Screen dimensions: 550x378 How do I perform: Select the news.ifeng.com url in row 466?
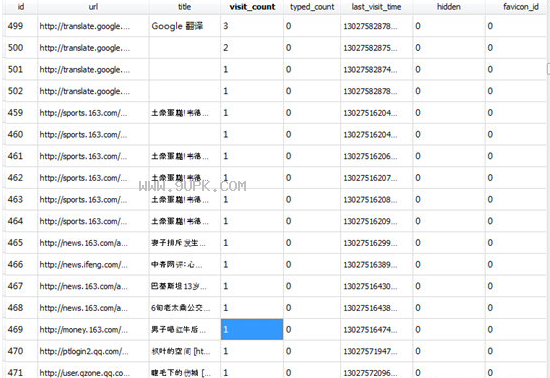tap(93, 265)
